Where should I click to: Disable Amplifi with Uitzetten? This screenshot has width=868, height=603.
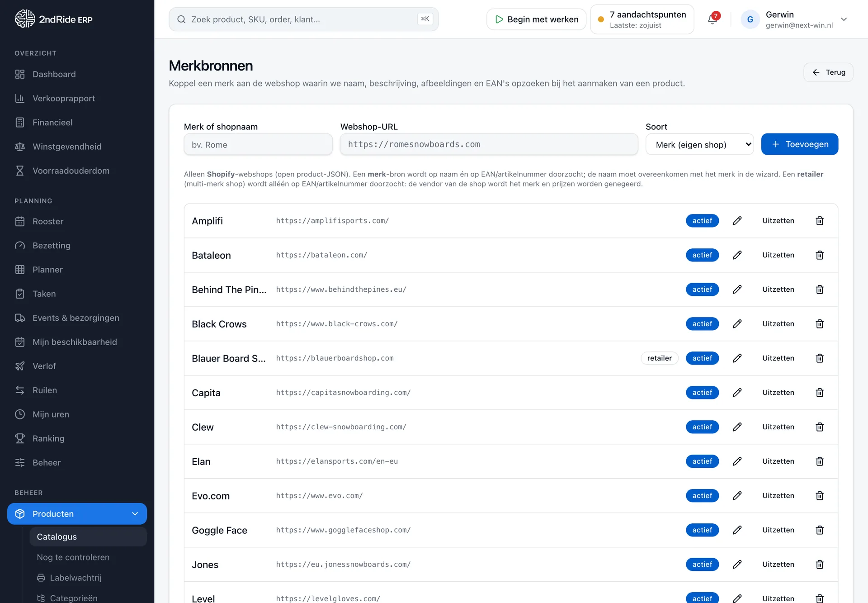[x=778, y=221]
